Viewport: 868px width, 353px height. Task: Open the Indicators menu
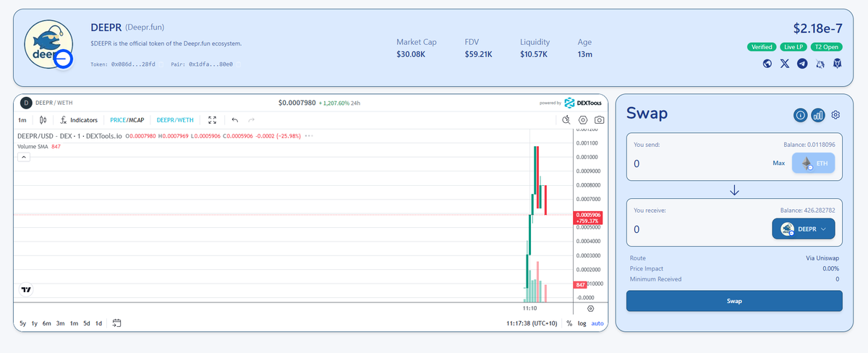pyautogui.click(x=79, y=120)
